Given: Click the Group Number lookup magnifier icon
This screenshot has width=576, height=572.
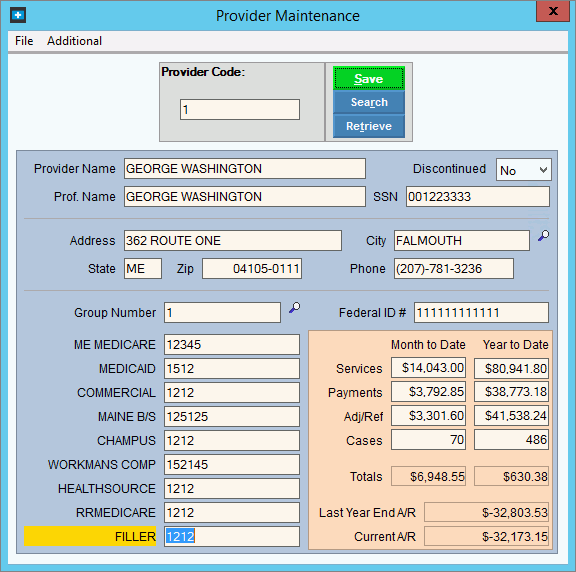Looking at the screenshot, I should pyautogui.click(x=295, y=307).
